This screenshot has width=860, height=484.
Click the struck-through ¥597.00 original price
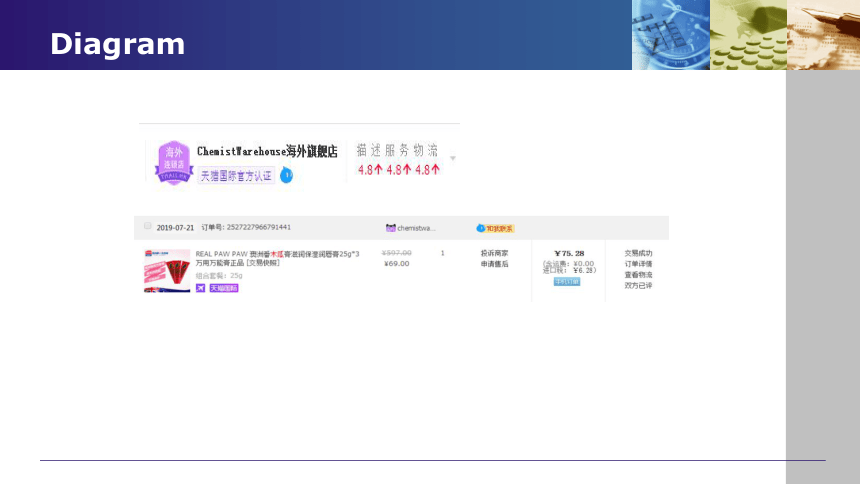397,253
